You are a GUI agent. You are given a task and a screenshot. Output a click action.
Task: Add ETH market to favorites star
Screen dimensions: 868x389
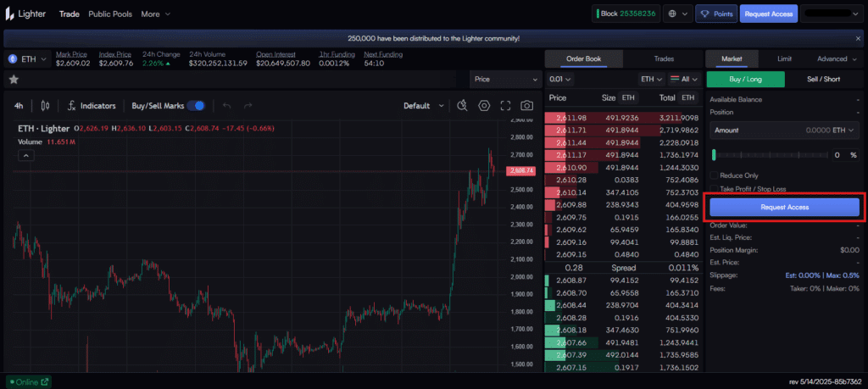pos(14,80)
